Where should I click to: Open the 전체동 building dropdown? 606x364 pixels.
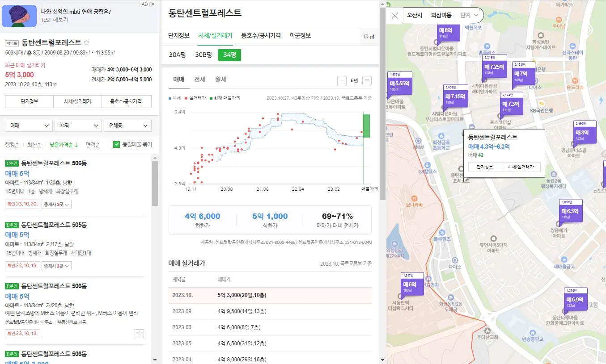tap(127, 126)
